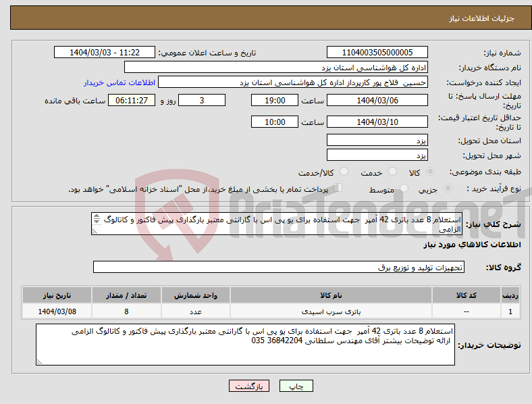
Task: Click the quantity cell showing 8
Action: [126, 311]
